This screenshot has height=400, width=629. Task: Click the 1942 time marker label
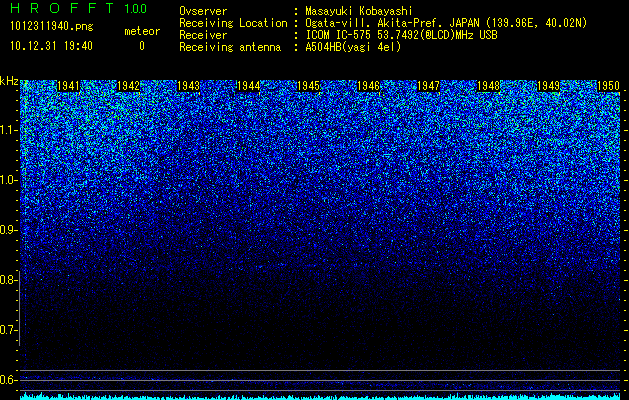(128, 86)
